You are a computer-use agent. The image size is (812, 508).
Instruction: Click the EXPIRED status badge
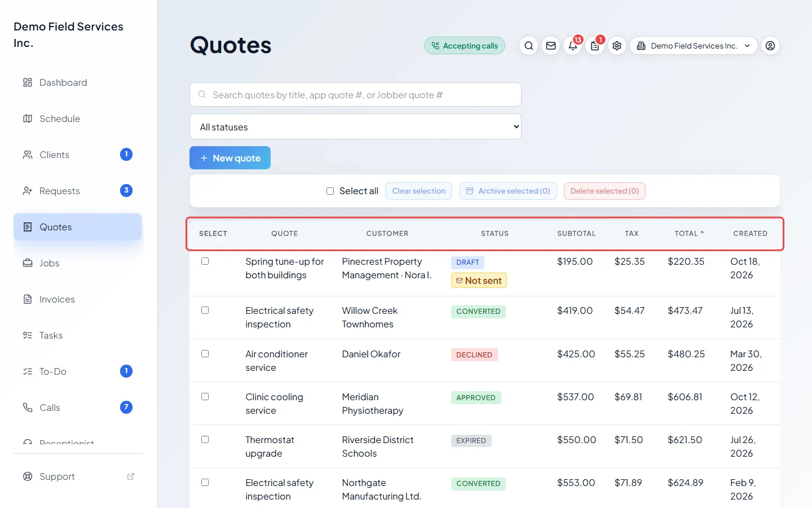(471, 441)
